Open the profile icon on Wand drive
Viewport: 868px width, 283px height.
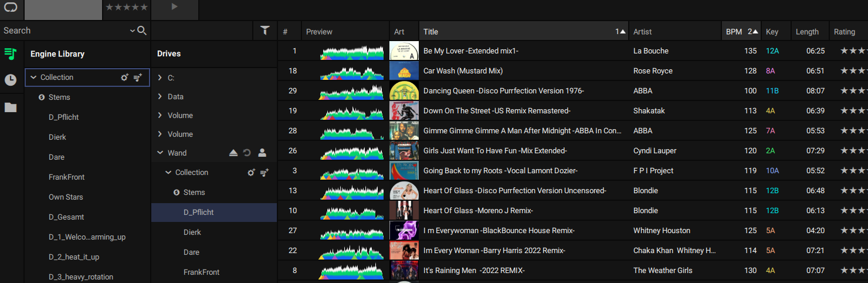coord(262,153)
